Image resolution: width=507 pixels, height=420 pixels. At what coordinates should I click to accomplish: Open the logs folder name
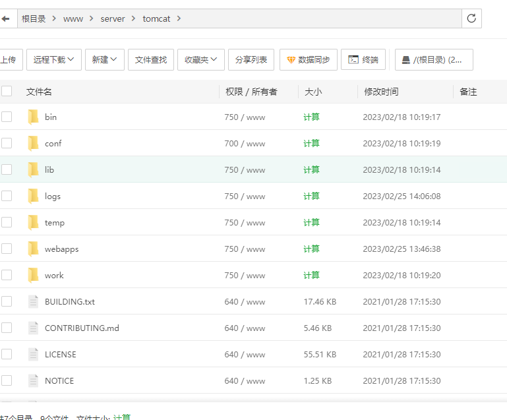(x=53, y=196)
